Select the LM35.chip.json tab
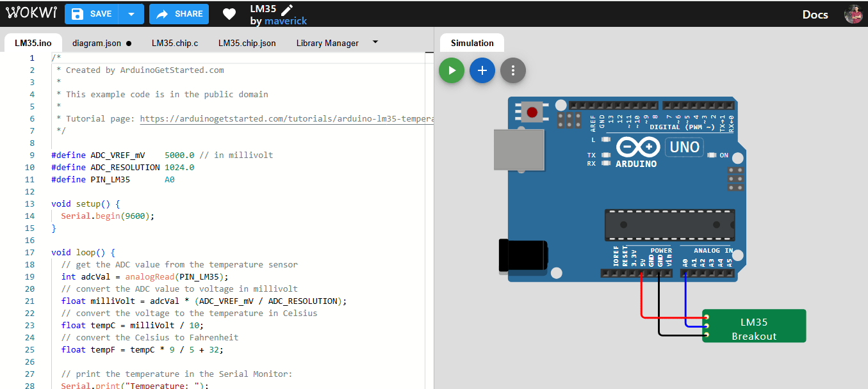Screen dimensions: 868x389 pyautogui.click(x=249, y=43)
